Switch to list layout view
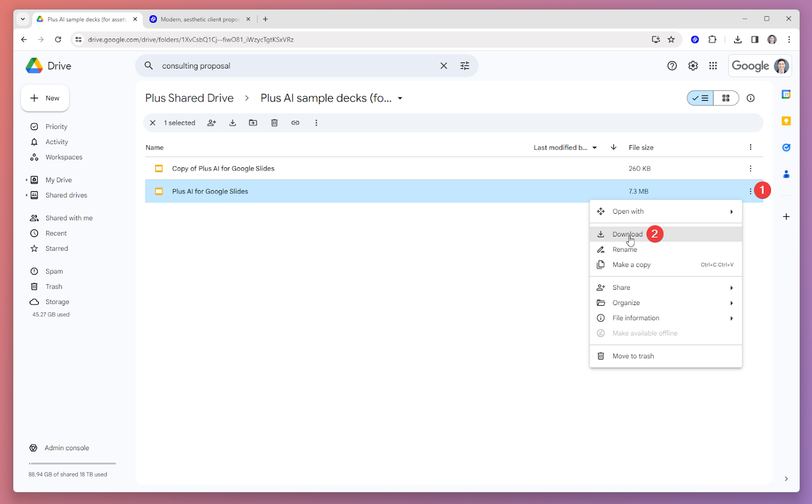 tap(700, 98)
